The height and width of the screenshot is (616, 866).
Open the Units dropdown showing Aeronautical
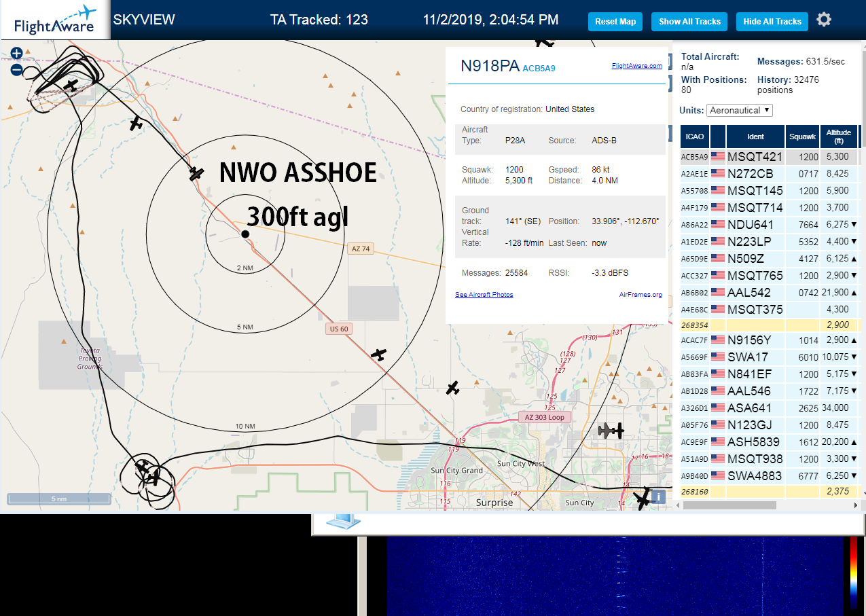740,110
